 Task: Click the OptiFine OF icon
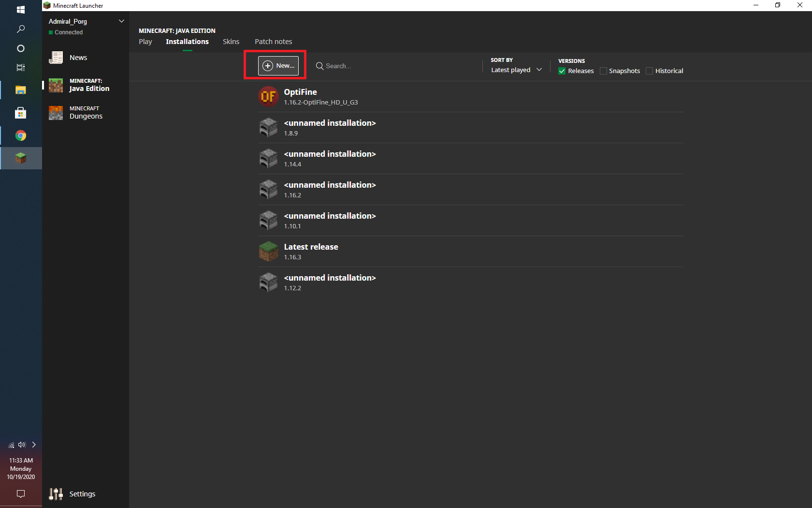(x=268, y=96)
